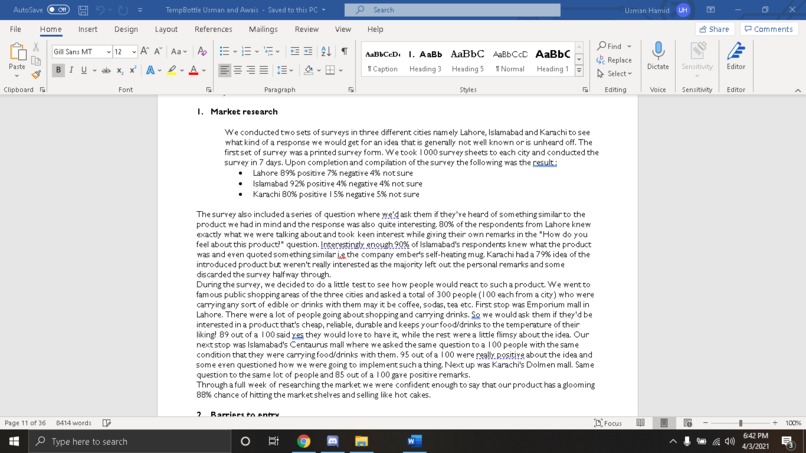Click the Justify alignment icon

264,70
